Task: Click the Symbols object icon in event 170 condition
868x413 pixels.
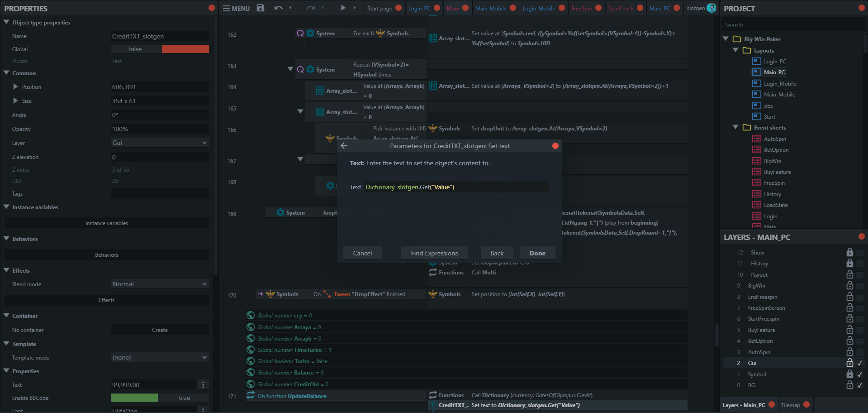Action: click(270, 294)
